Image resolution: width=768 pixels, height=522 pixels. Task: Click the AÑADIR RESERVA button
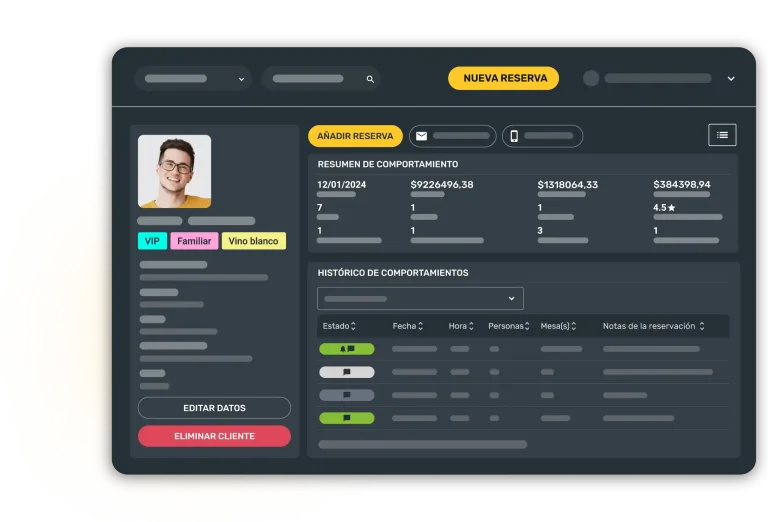click(x=355, y=136)
